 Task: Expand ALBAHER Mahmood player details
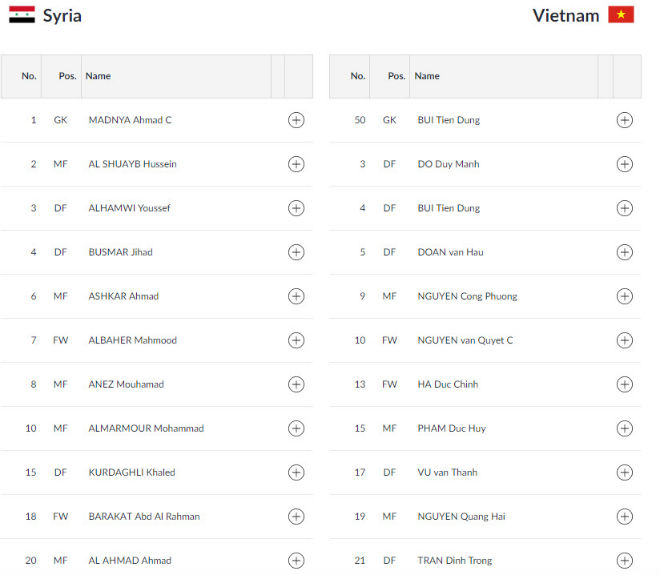pyautogui.click(x=296, y=340)
